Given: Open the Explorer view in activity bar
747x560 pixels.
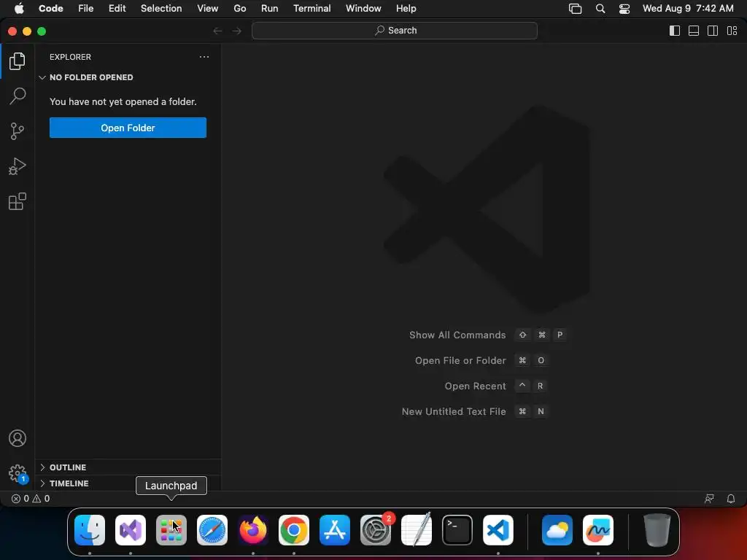Looking at the screenshot, I should 18,61.
